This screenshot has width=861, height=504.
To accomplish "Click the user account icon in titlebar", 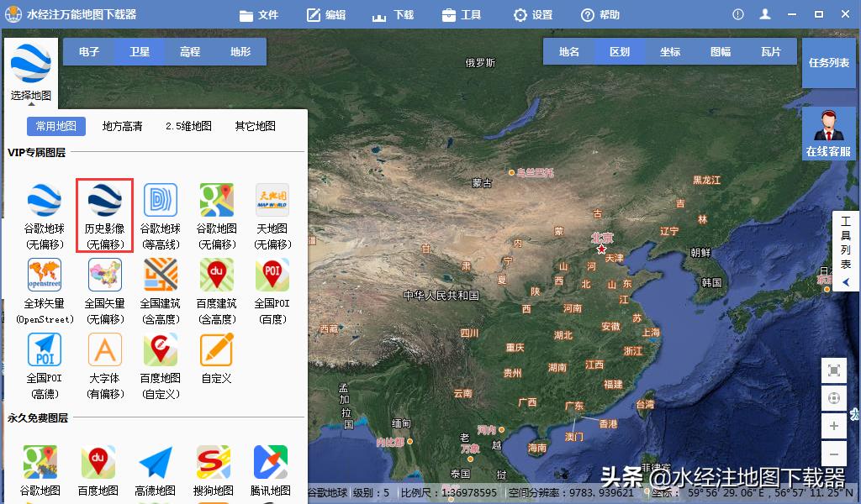I will coord(765,13).
